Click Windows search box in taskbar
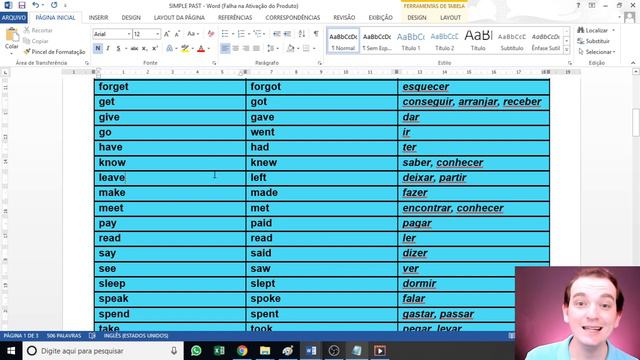This screenshot has height=360, width=640. click(x=102, y=351)
